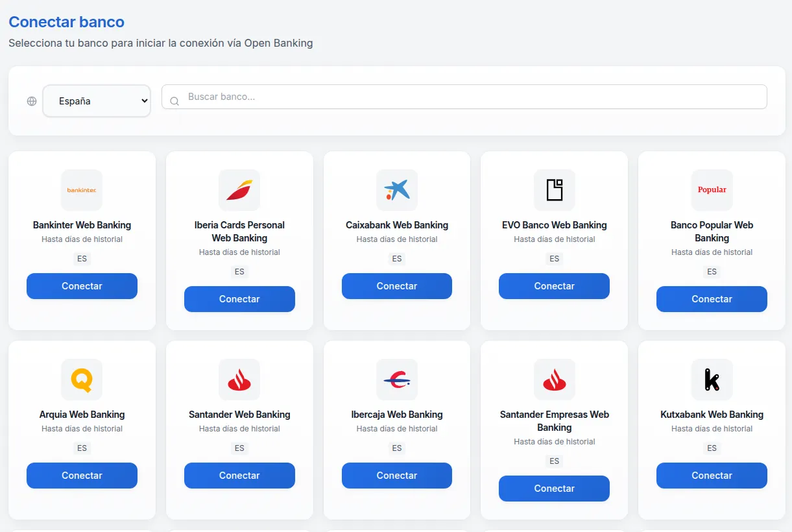Click the Banco Popular logo
Viewport: 792px width, 532px height.
[x=712, y=190]
